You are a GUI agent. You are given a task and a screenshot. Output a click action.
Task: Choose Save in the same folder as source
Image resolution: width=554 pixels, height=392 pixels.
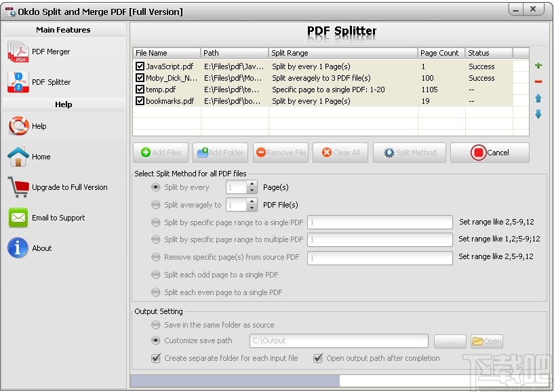pos(155,325)
